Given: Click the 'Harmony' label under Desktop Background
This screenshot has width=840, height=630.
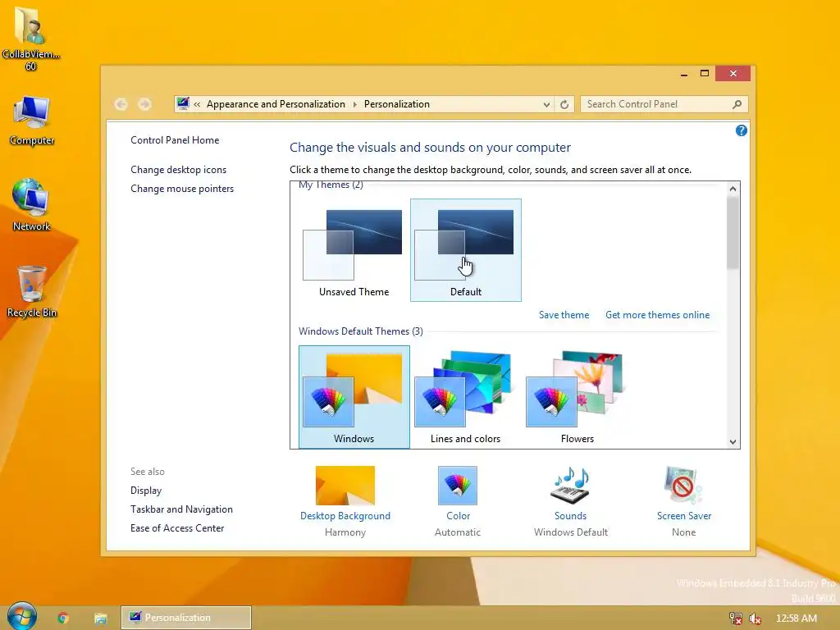Looking at the screenshot, I should click(x=345, y=532).
